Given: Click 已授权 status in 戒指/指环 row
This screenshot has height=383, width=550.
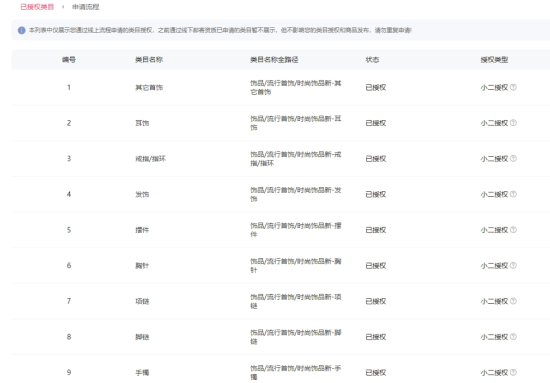Looking at the screenshot, I should pyautogui.click(x=376, y=159).
